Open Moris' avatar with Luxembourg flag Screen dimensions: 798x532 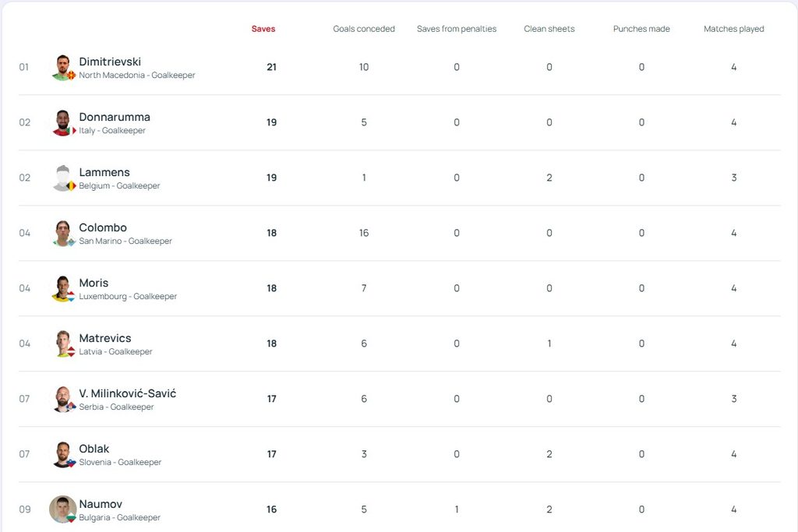pos(63,289)
